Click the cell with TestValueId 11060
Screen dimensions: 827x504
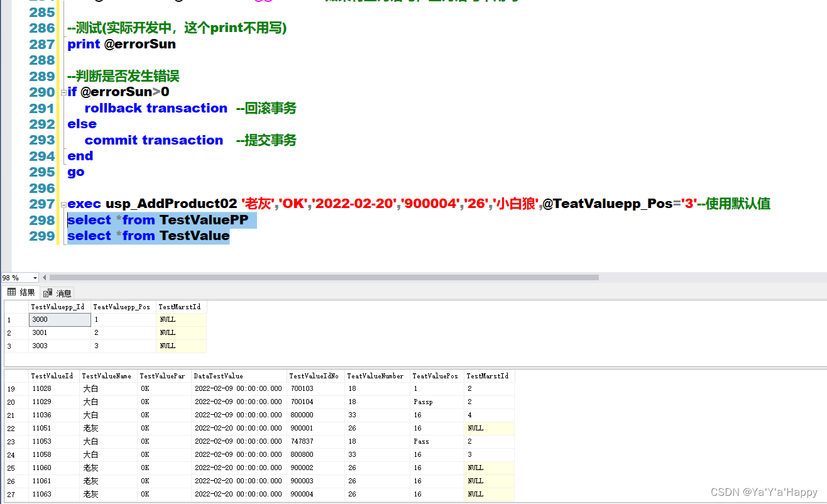pyautogui.click(x=53, y=468)
